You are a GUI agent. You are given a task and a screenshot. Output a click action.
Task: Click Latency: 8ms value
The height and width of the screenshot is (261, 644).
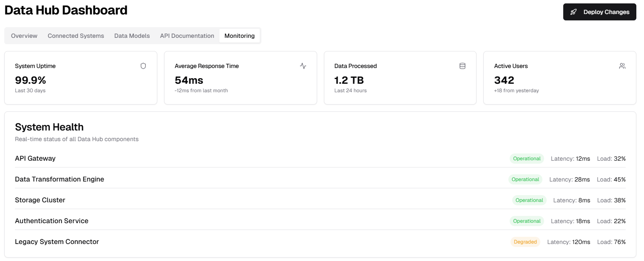click(572, 200)
